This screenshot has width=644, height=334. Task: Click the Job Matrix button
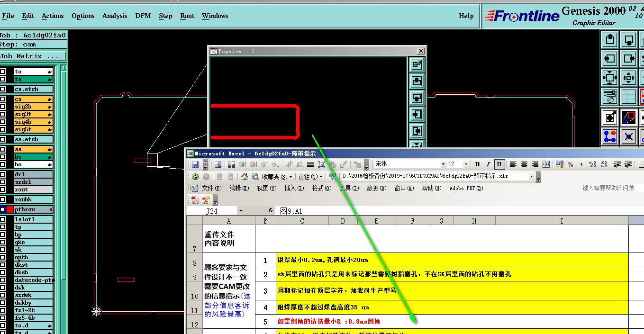pyautogui.click(x=33, y=56)
